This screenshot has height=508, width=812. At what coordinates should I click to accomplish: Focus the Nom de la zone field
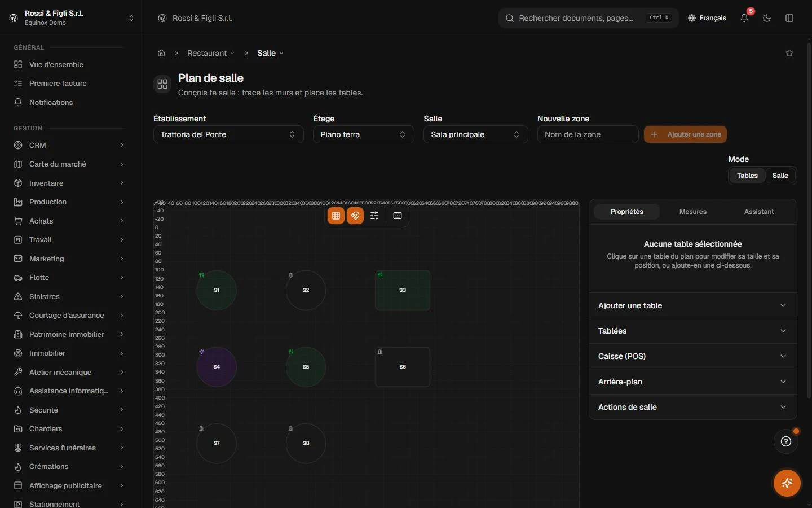point(588,134)
